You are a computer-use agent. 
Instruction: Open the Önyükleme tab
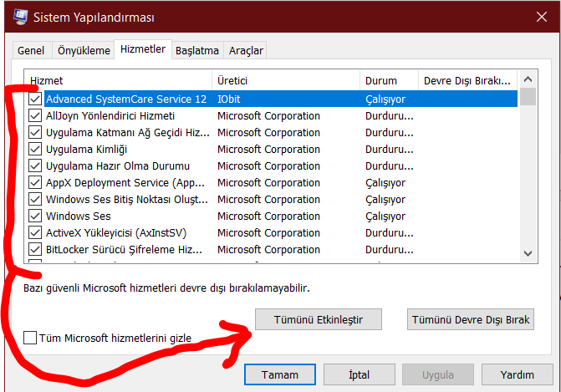[84, 50]
